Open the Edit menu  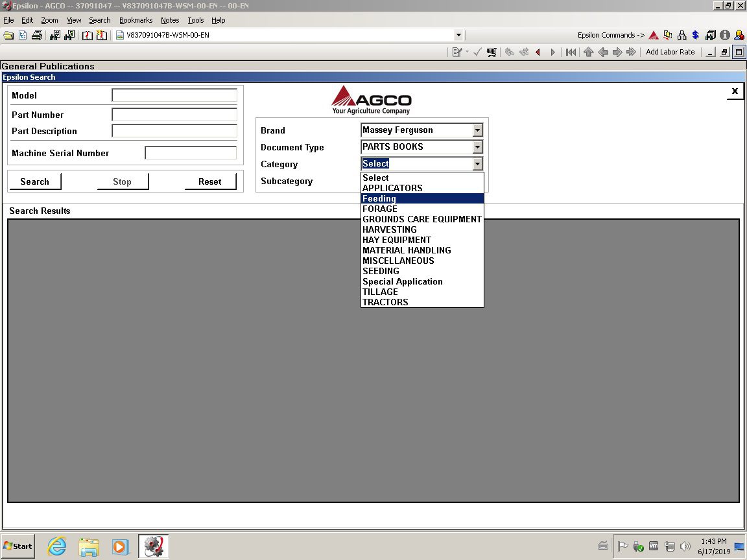click(27, 20)
